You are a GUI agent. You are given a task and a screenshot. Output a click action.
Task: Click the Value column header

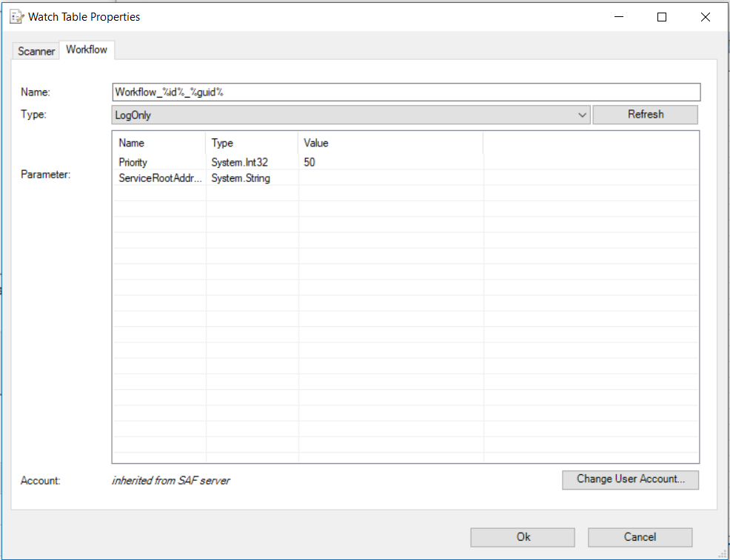tap(315, 143)
